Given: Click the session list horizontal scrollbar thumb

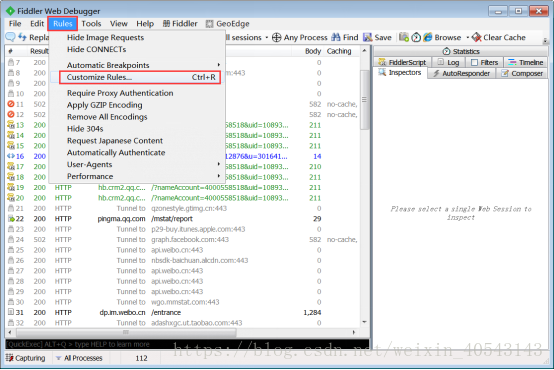Looking at the screenshot, I should (126, 332).
